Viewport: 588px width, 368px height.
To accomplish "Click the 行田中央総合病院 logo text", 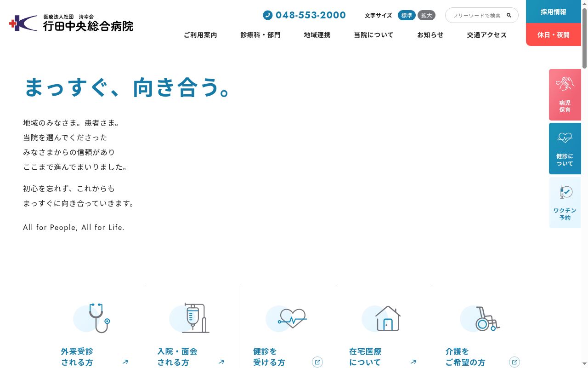I will click(x=88, y=26).
